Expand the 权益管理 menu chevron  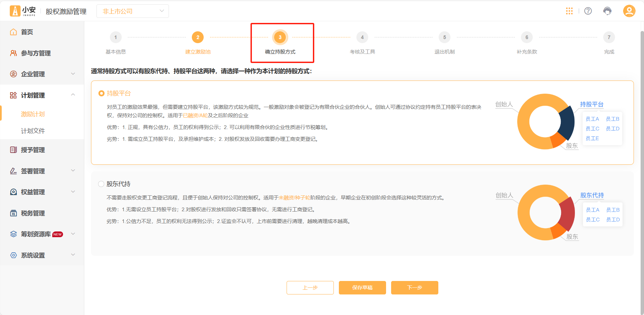[73, 192]
